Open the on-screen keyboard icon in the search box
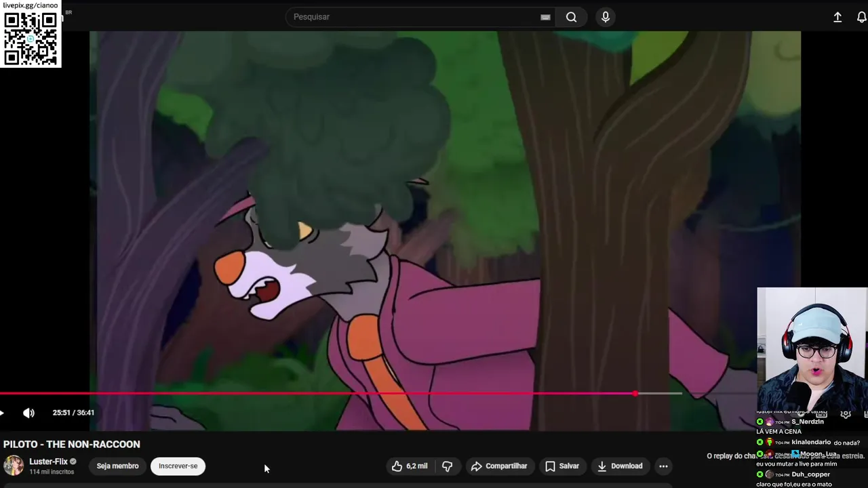 (x=545, y=17)
